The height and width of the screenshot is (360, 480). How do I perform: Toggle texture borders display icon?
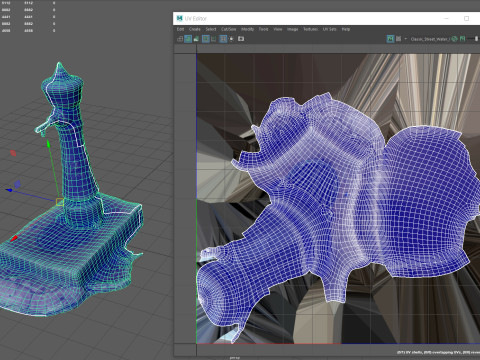[206, 39]
